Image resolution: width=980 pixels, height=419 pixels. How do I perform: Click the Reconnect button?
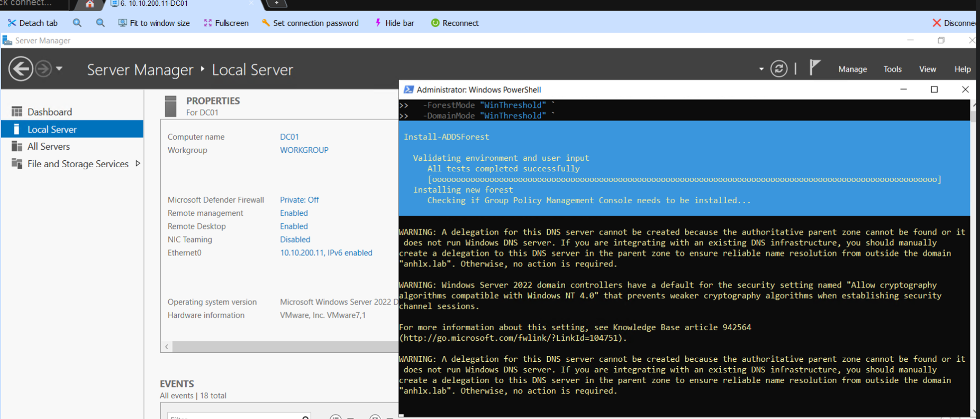tap(455, 23)
